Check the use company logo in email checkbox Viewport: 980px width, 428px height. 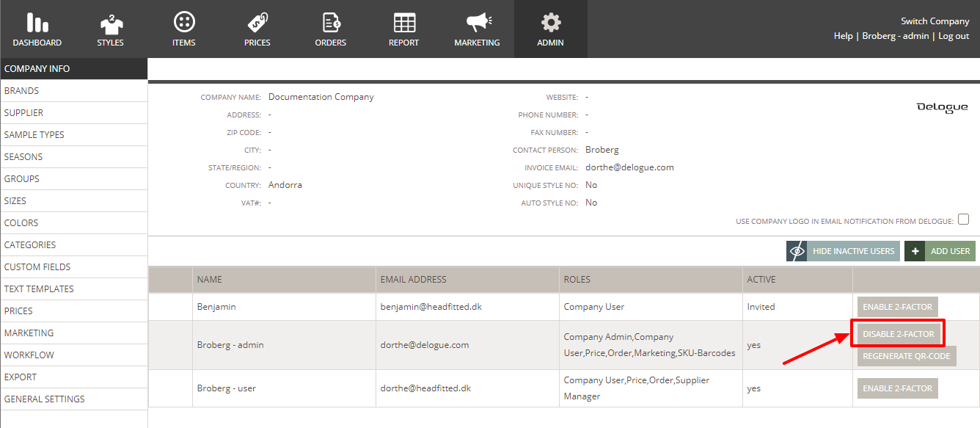click(963, 220)
